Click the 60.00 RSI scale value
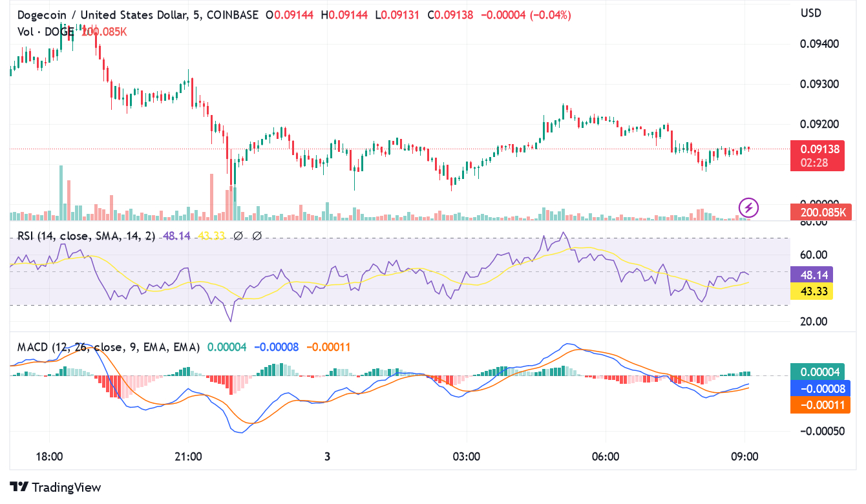This screenshot has width=866, height=504. tap(814, 255)
